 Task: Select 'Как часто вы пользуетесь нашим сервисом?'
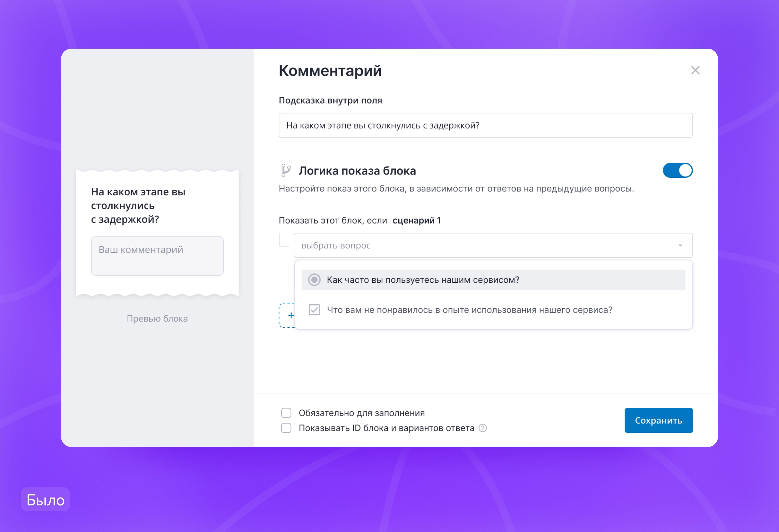pyautogui.click(x=423, y=279)
